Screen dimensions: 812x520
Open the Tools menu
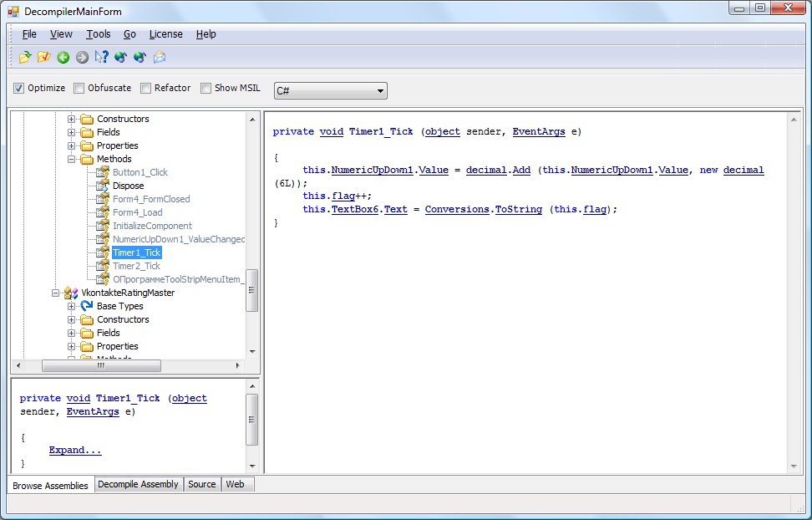click(99, 34)
